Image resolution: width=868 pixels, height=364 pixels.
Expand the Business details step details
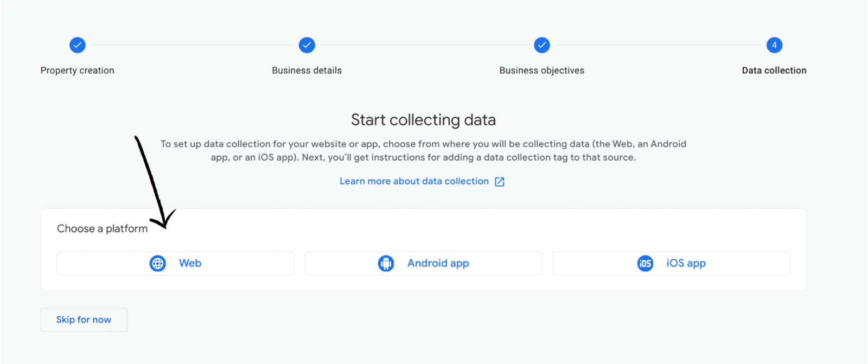tap(307, 70)
